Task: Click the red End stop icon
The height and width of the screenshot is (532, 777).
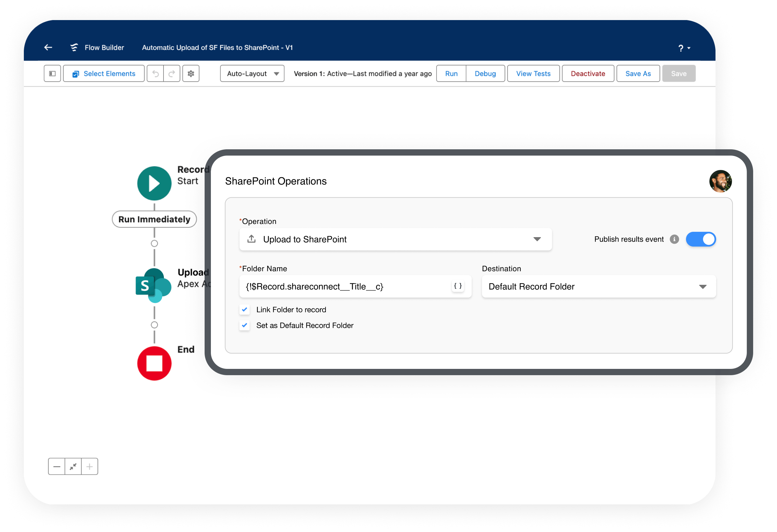Action: point(154,364)
